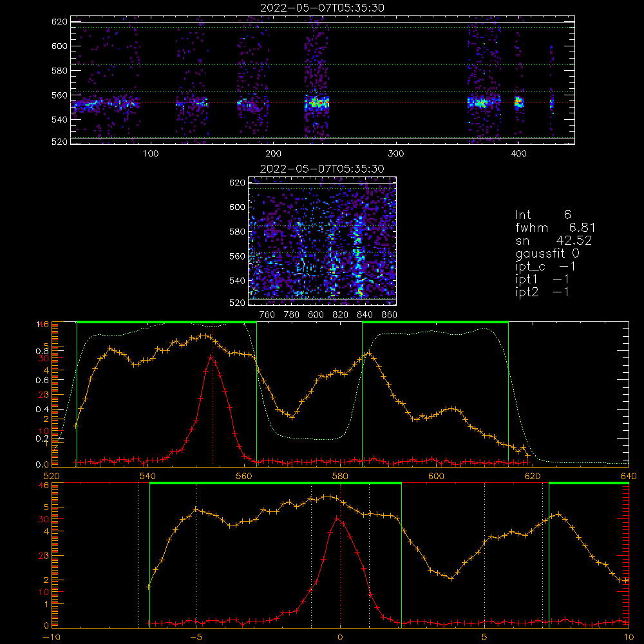
Task: Click the thick green bar spanning 525-562 in profile plot
Action: pos(167,322)
